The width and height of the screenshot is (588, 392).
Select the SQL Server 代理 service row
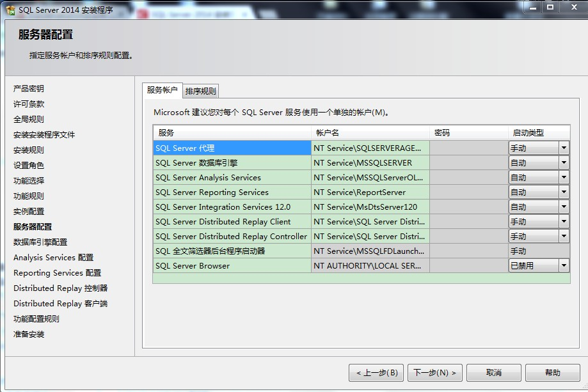pos(232,148)
